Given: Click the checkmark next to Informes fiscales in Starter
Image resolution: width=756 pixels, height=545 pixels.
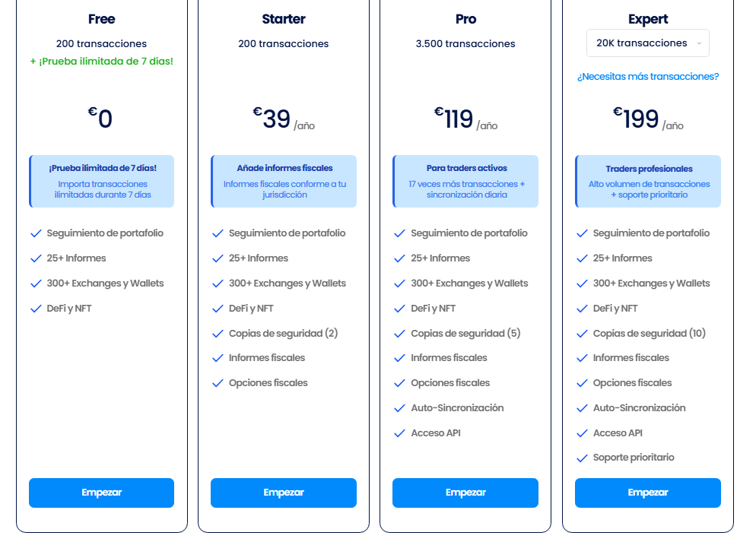Looking at the screenshot, I should pos(218,358).
